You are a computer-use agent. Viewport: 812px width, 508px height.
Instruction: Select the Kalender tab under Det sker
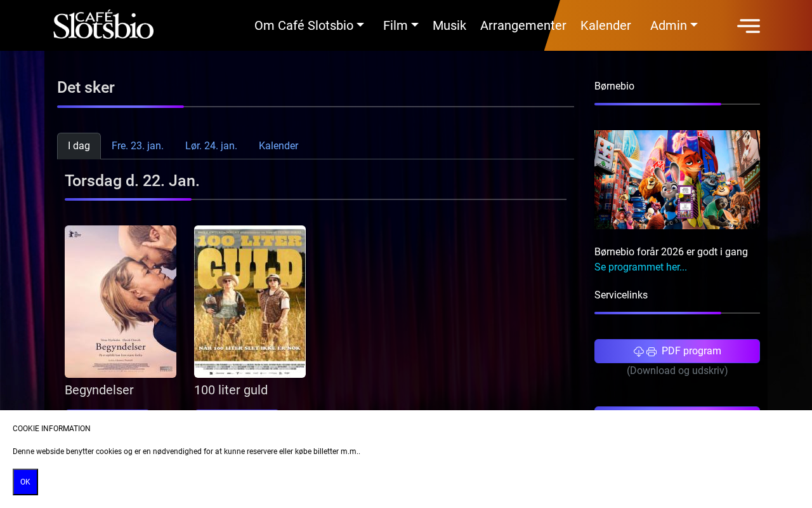278,146
